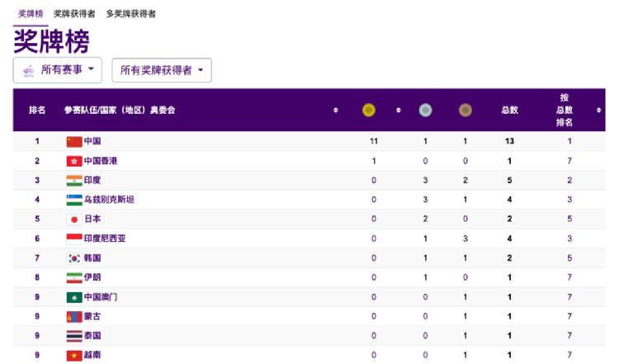Screen dimensions: 619x364
Task: Open the 乌兹别克斯坦 team link
Action: click(x=109, y=200)
